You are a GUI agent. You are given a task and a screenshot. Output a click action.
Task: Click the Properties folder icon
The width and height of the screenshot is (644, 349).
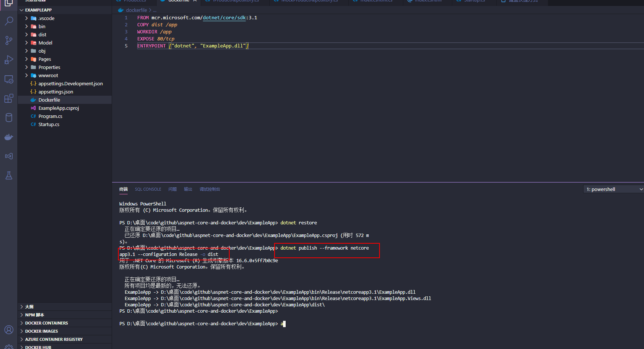click(33, 67)
